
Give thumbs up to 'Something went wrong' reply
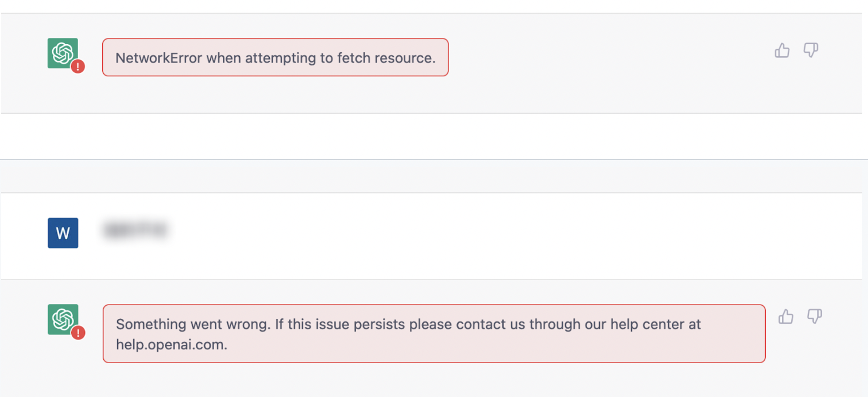pyautogui.click(x=786, y=316)
